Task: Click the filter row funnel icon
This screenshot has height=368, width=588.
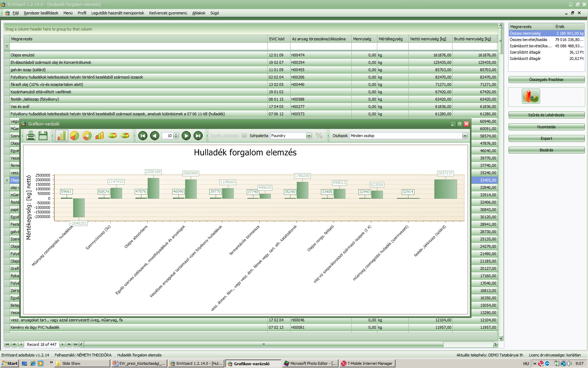Action: point(7,46)
